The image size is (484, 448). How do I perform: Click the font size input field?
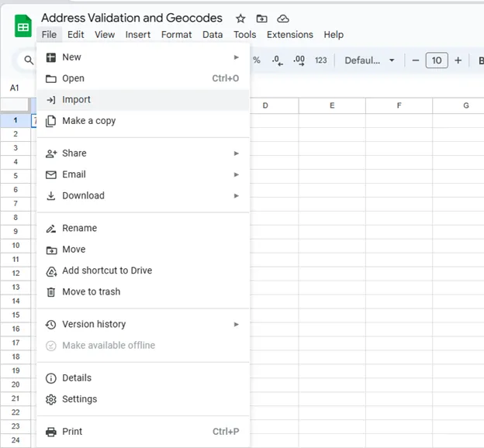[437, 60]
